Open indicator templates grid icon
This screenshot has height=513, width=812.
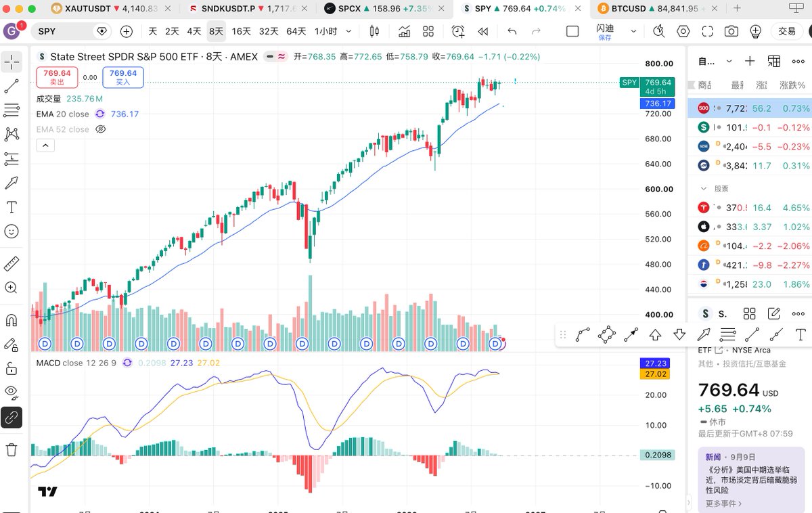coord(428,32)
